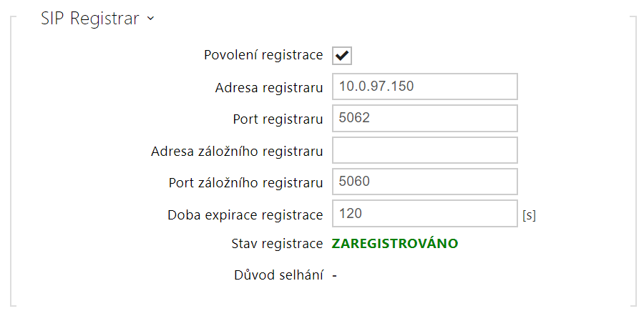This screenshot has height=316, width=644.
Task: Click the green ZAREGISTROVÁNO status text
Action: pyautogui.click(x=395, y=244)
